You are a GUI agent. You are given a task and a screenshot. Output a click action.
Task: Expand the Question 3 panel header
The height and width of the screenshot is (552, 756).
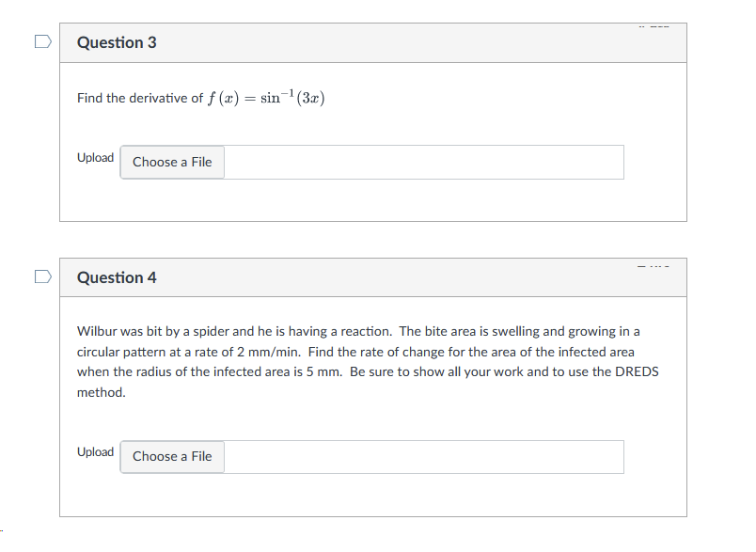(372, 42)
